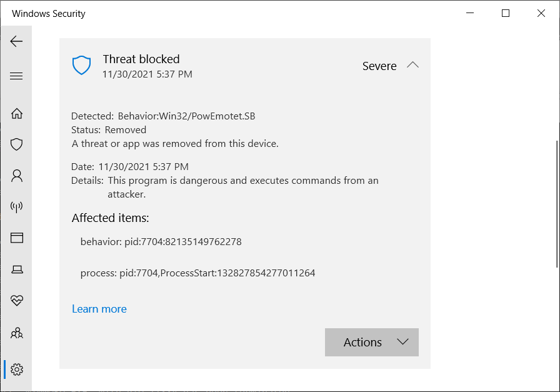
Task: Click the back arrow in sidebar
Action: click(16, 41)
